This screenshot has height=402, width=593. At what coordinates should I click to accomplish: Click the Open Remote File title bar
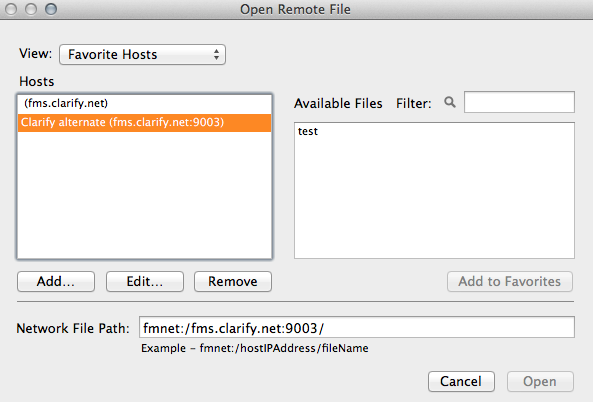(295, 9)
